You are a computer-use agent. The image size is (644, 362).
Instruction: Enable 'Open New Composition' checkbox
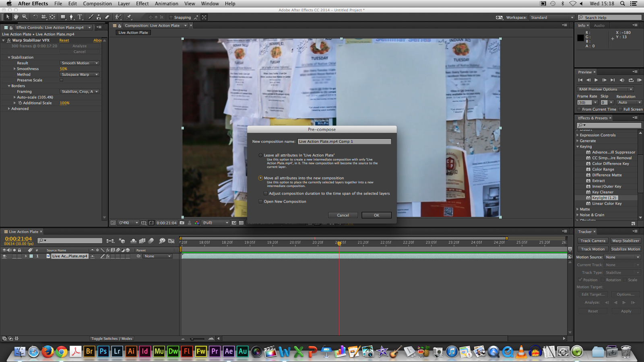pos(260,202)
